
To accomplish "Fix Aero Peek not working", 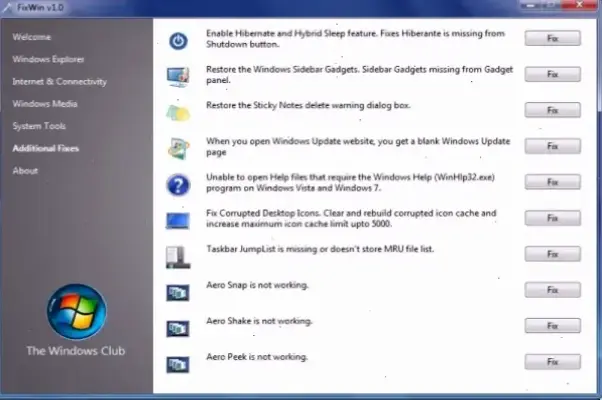I will pos(552,362).
